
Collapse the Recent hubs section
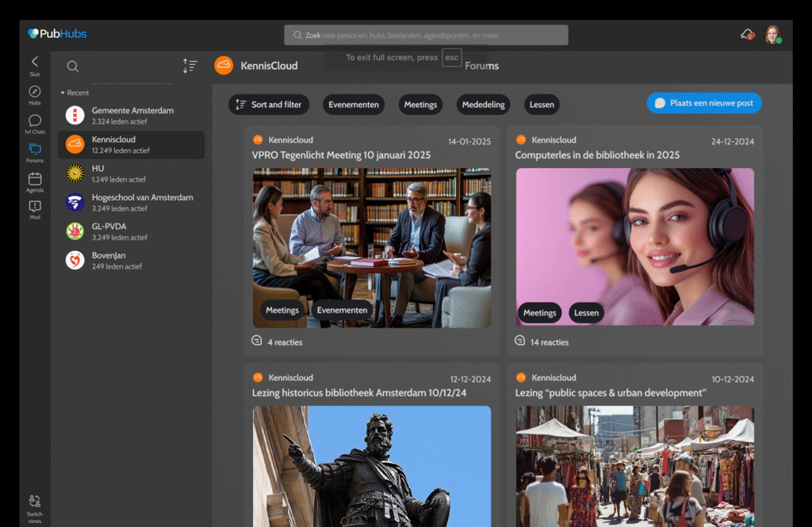pos(75,93)
